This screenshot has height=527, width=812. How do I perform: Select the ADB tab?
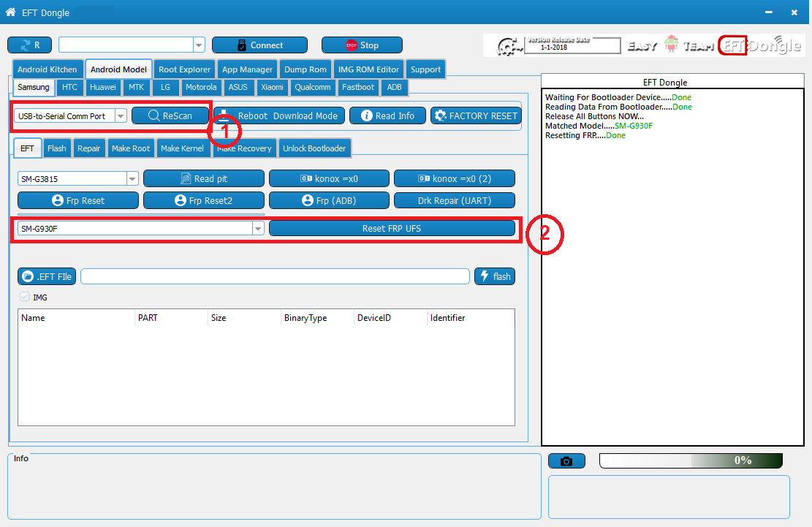[394, 87]
